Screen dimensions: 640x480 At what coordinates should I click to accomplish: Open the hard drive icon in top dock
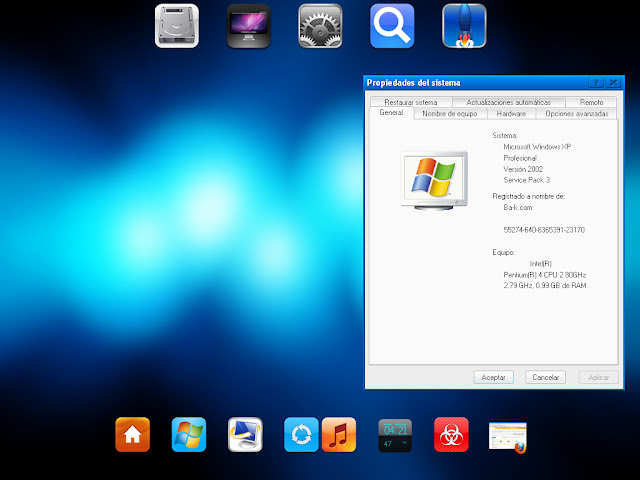(177, 26)
